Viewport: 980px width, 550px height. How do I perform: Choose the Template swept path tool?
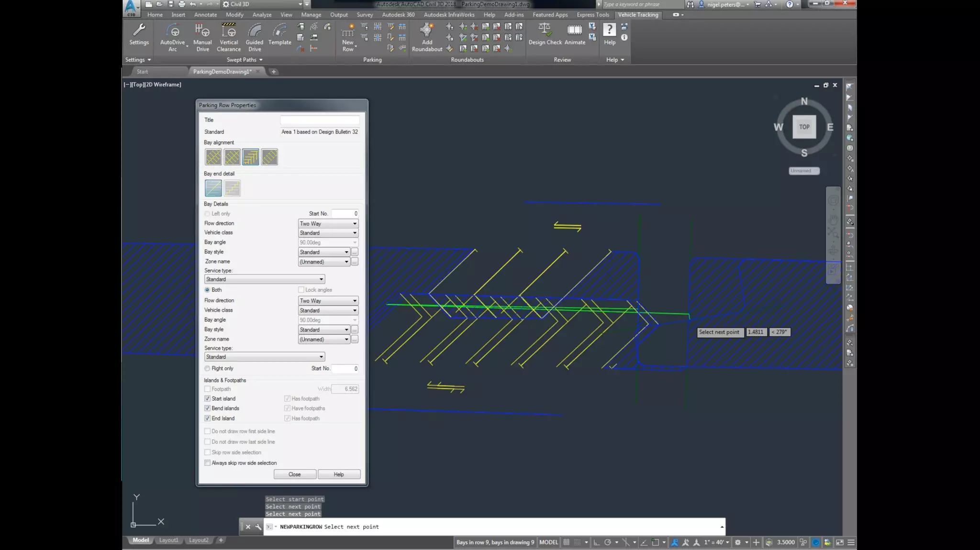(279, 34)
